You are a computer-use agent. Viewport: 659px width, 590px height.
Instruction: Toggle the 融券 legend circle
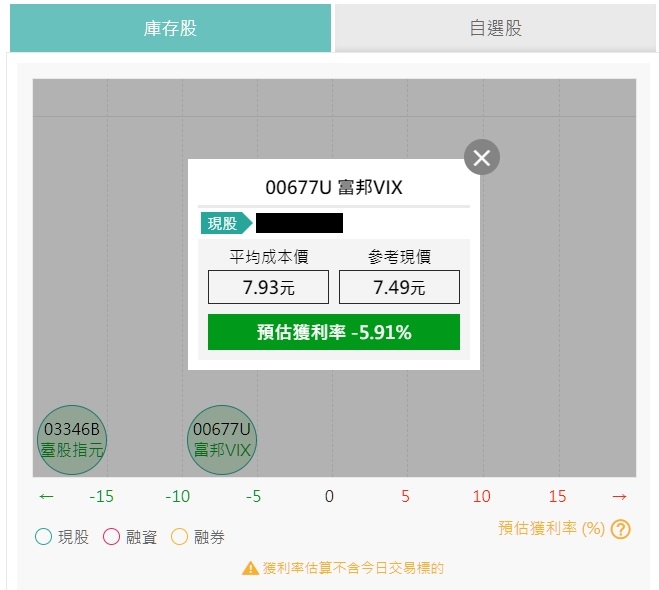click(x=179, y=537)
